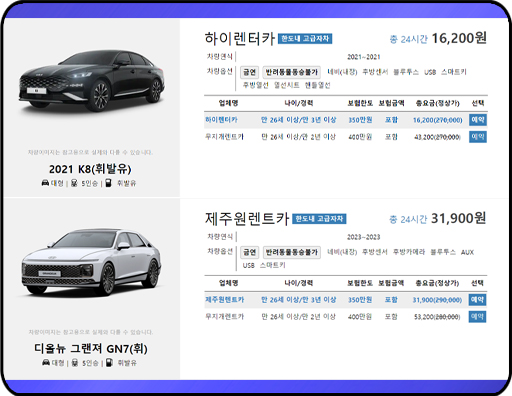This screenshot has width=512, height=396.
Task: Click 총요금(정상가) column header in K8 table
Action: pos(437,103)
